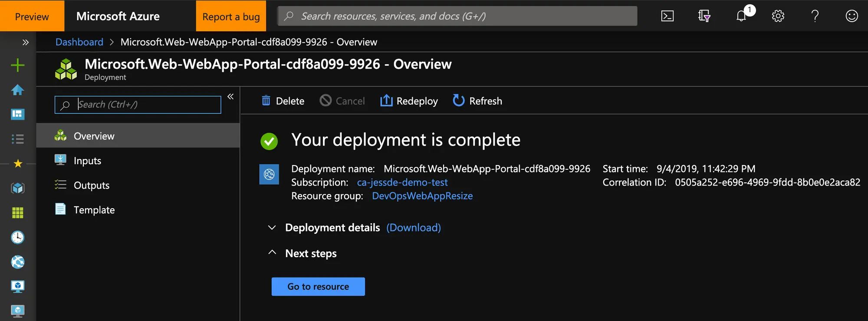The image size is (868, 321).
Task: Click Redeploy in the toolbar
Action: [409, 101]
